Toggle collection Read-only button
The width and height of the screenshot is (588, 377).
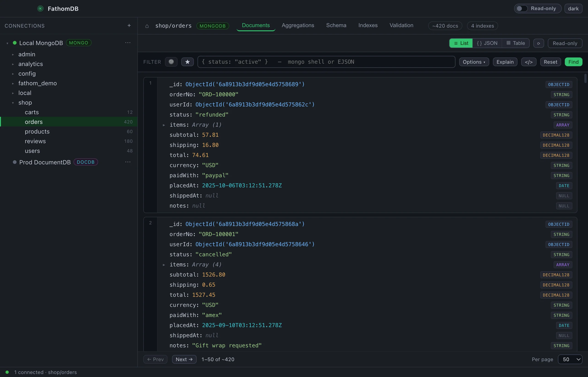[x=565, y=43]
